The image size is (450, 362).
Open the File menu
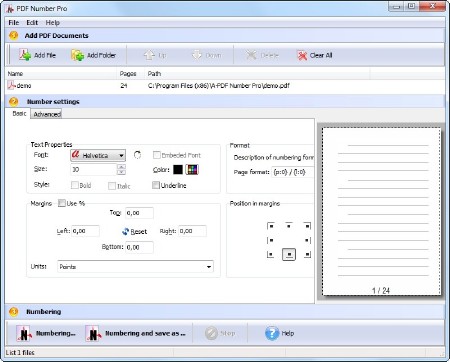click(14, 23)
